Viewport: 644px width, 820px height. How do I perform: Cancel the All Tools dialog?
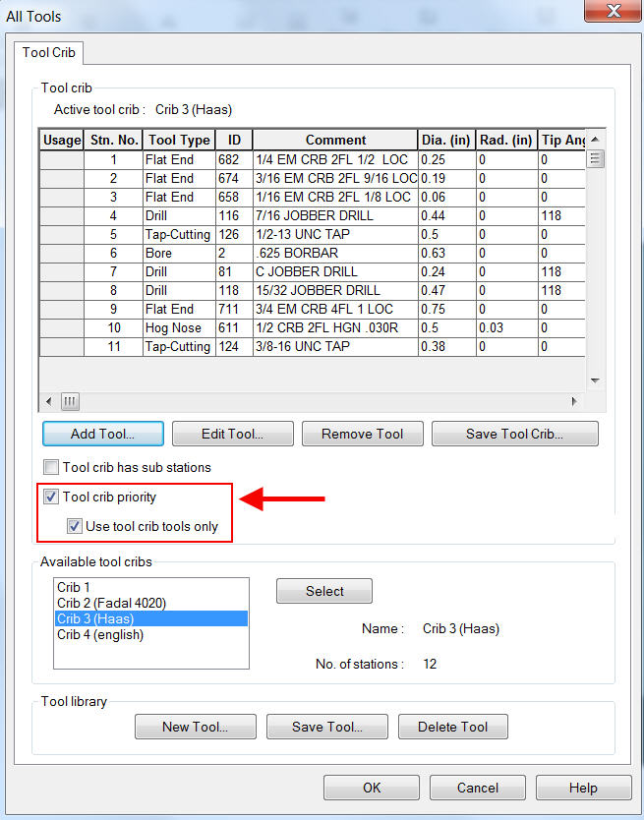click(x=478, y=788)
